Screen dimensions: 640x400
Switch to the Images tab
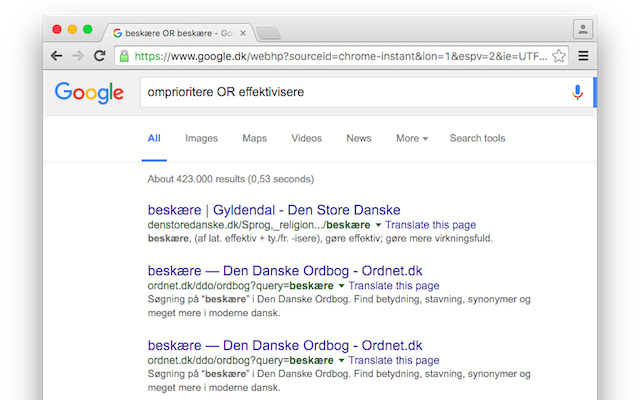tap(201, 138)
